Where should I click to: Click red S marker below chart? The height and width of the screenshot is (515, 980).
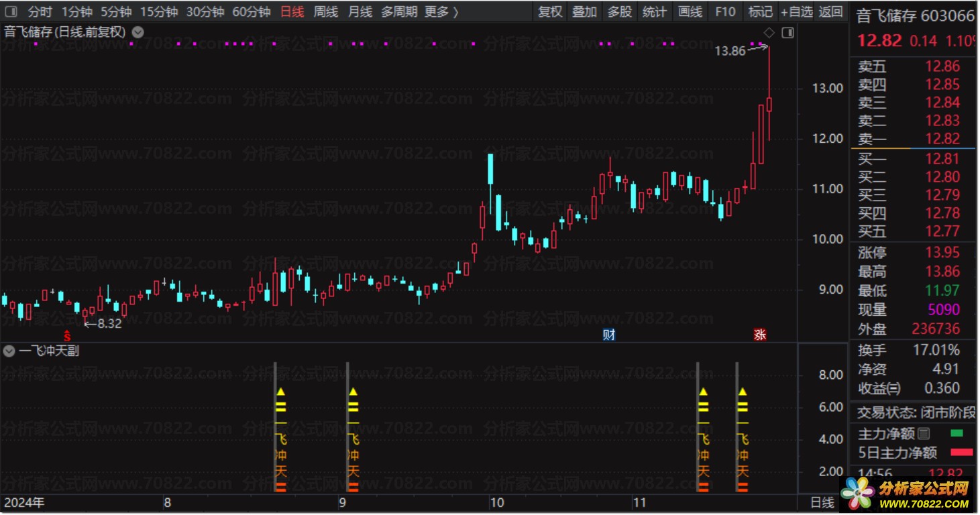coord(66,335)
